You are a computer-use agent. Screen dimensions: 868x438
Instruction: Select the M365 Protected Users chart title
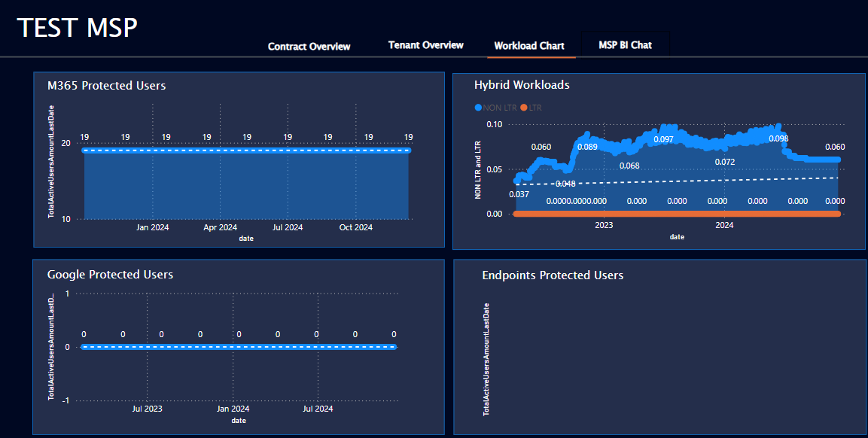click(x=106, y=86)
